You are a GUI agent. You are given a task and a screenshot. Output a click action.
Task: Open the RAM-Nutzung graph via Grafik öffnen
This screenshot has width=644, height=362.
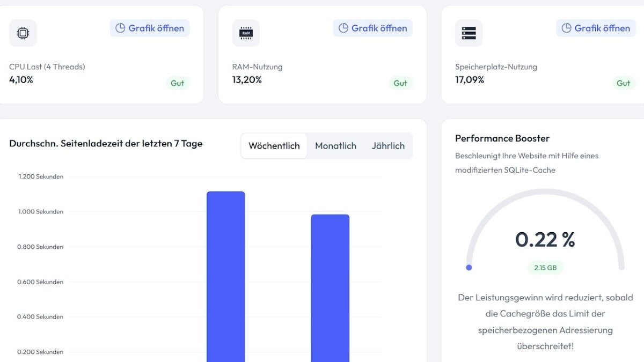pos(373,28)
